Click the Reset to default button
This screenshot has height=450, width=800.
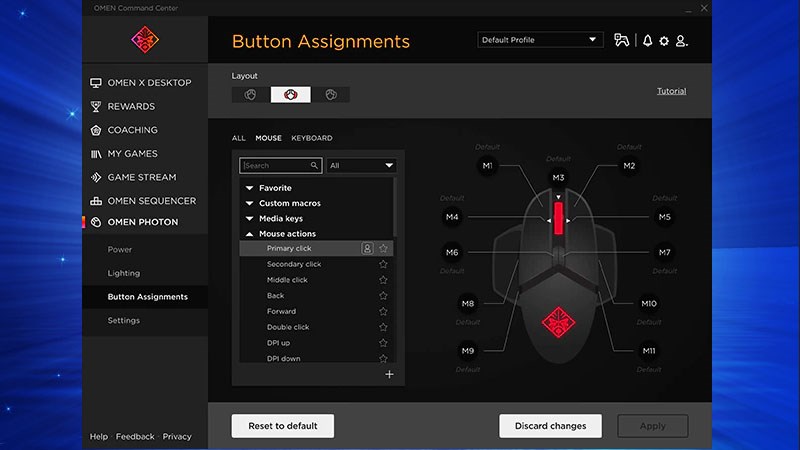[283, 426]
